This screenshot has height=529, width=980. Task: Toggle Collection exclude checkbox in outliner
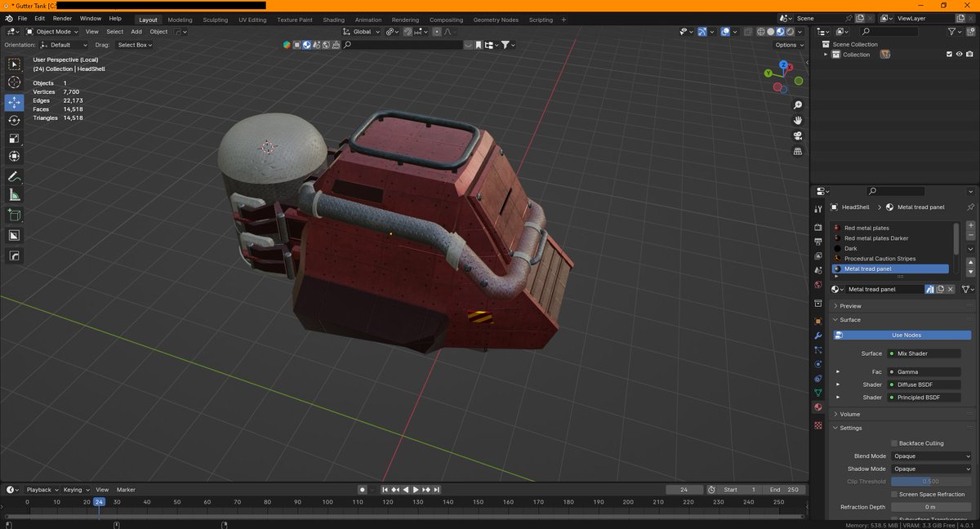[x=949, y=55]
